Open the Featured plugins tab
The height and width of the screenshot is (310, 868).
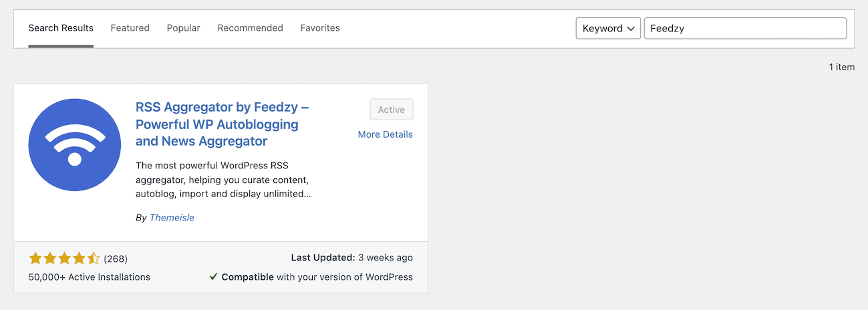[130, 28]
